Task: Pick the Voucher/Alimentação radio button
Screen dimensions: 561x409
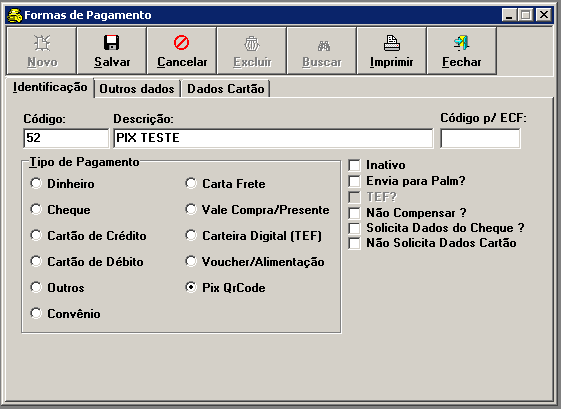Action: [191, 262]
